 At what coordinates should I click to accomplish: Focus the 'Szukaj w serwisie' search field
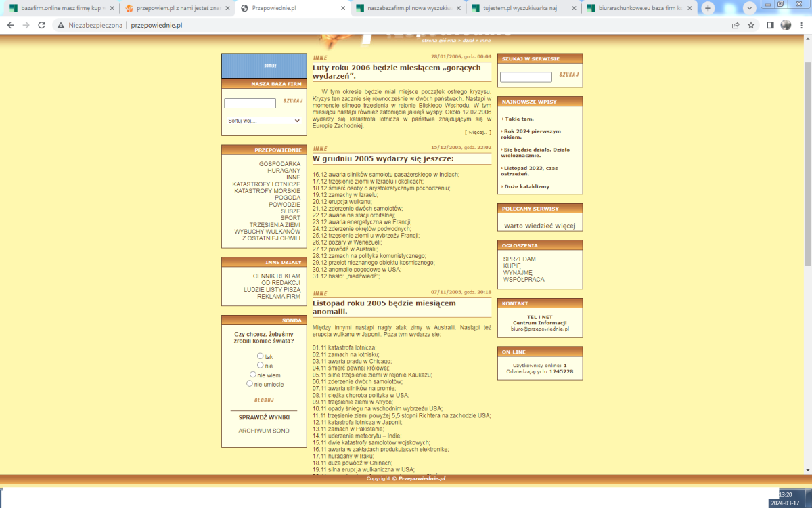click(x=526, y=77)
